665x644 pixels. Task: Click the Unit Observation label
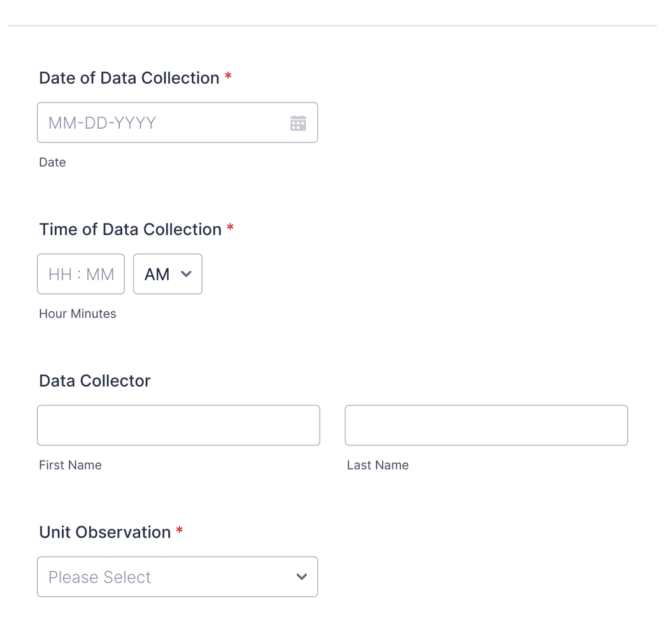click(x=104, y=532)
